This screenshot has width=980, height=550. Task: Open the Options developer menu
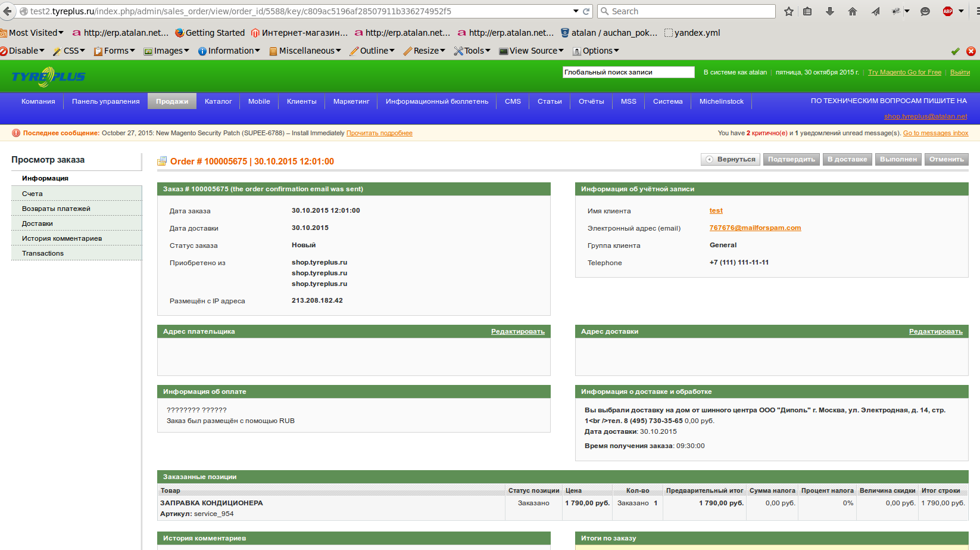coord(596,51)
